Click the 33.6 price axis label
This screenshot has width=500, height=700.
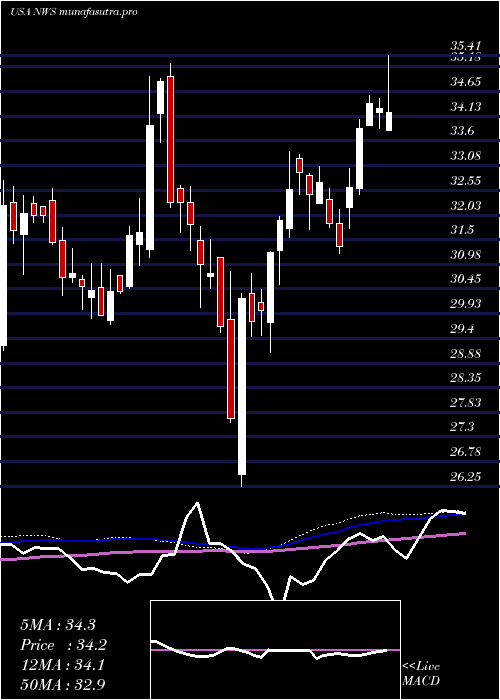pyautogui.click(x=462, y=131)
